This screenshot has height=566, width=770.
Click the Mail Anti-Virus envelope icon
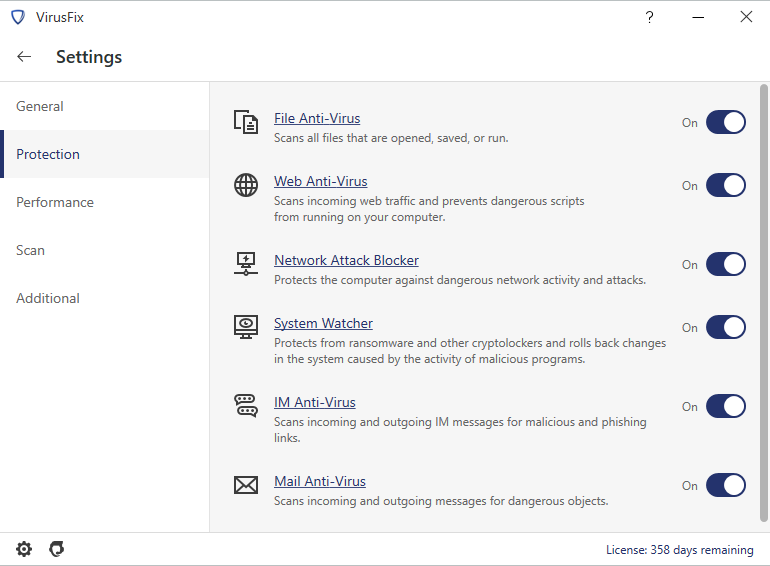click(x=246, y=485)
